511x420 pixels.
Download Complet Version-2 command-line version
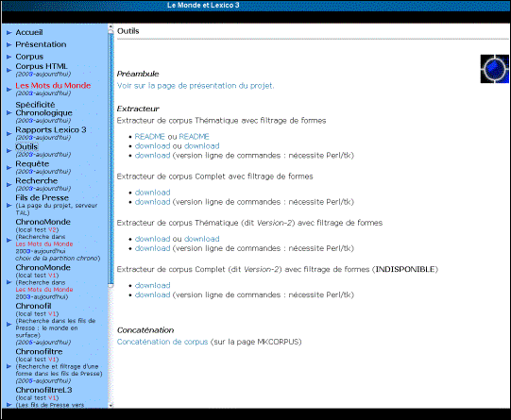(152, 294)
